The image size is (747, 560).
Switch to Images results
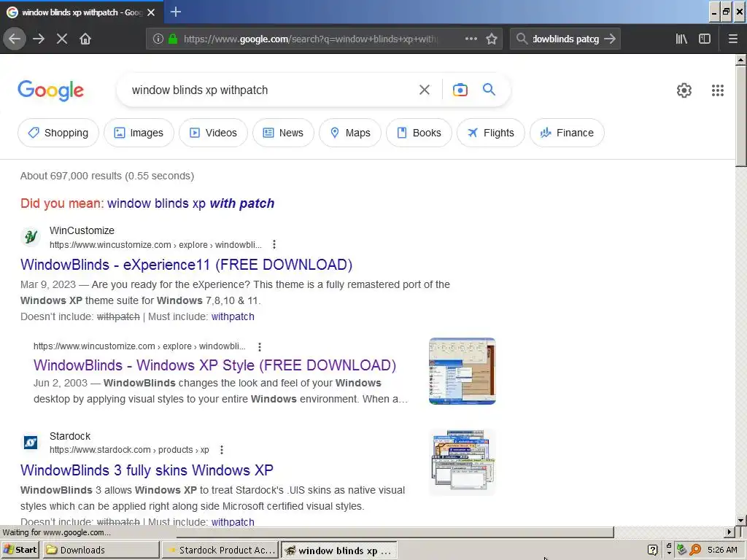pos(139,133)
